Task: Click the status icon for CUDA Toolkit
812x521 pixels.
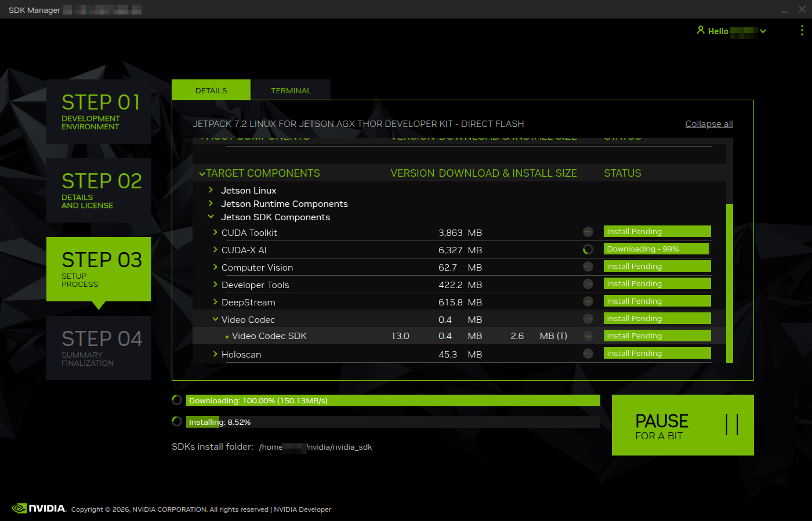Action: point(588,232)
